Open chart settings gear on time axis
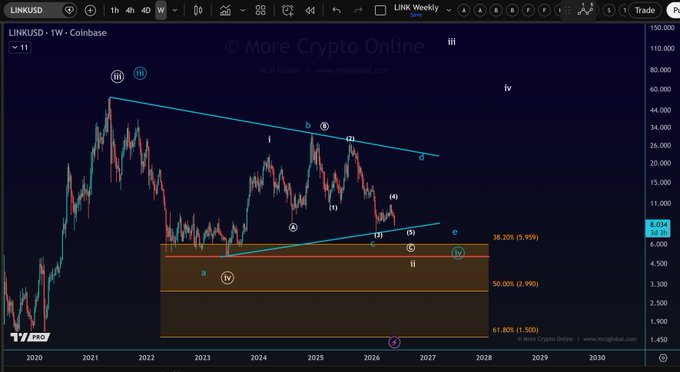 coord(663,358)
